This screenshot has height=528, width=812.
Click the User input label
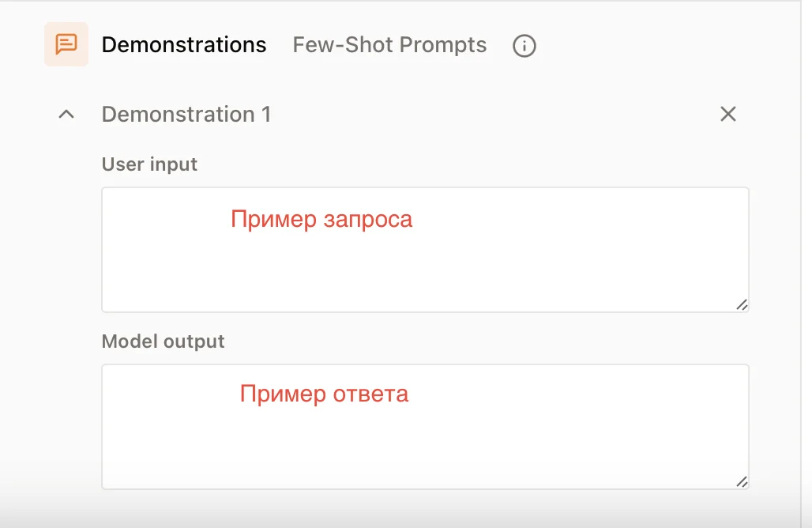tap(149, 164)
